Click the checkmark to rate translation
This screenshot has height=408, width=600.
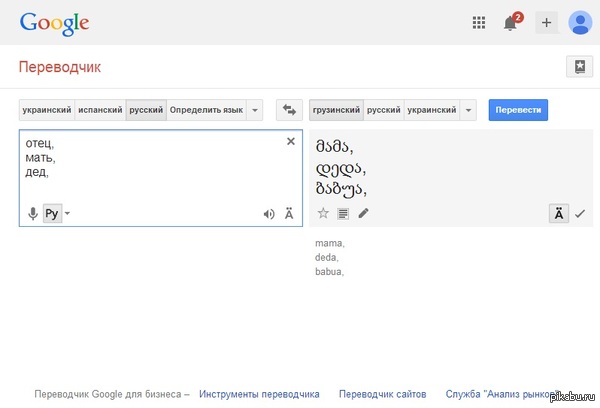tap(579, 213)
